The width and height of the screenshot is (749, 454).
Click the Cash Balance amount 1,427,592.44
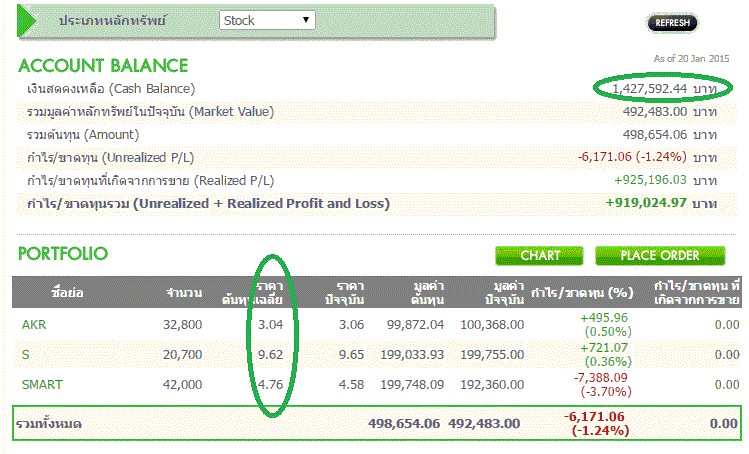pyautogui.click(x=638, y=89)
